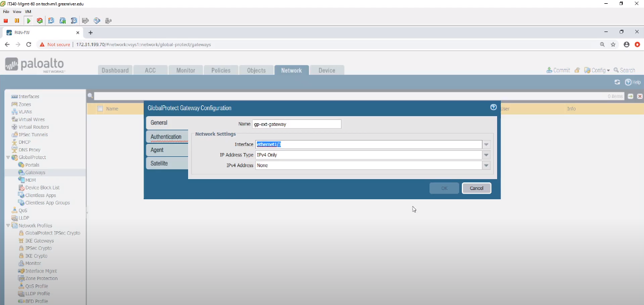Screen dimensions: 644x305
Task: Click the floppy device connect icon
Action: click(x=86, y=21)
